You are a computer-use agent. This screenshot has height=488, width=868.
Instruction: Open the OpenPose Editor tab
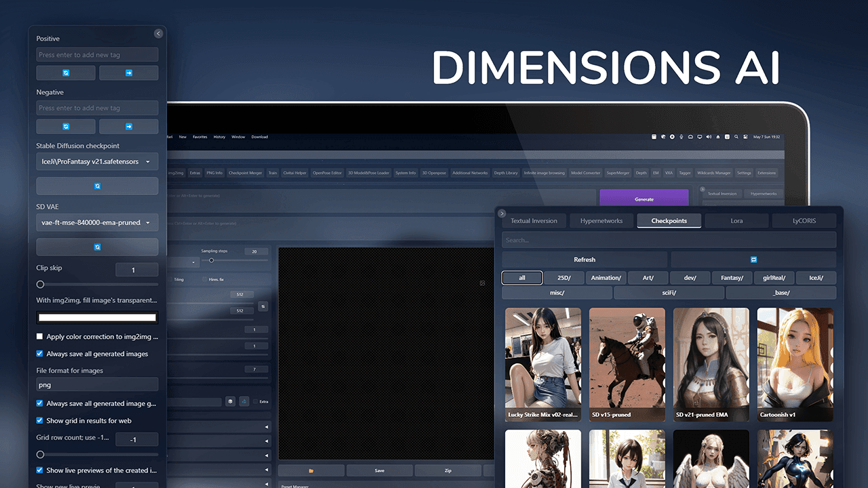tap(327, 173)
